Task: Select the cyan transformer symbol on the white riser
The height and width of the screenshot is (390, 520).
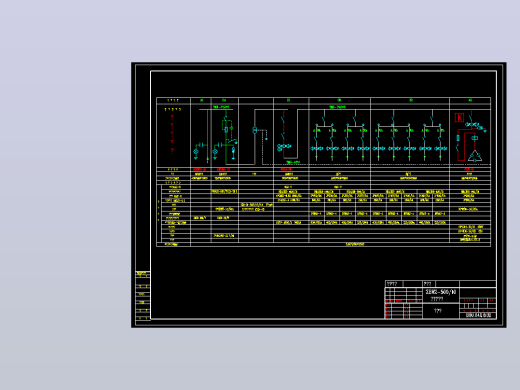Action: click(255, 130)
